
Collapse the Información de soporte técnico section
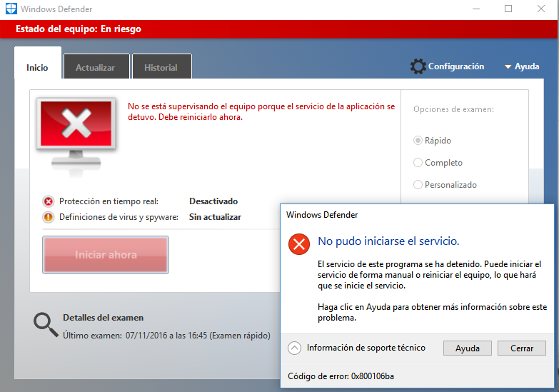pyautogui.click(x=294, y=348)
